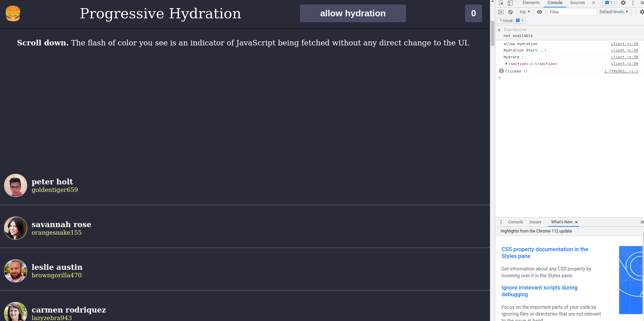This screenshot has height=321, width=644.
Task: Select the name savannah rose
Action: coord(61,224)
